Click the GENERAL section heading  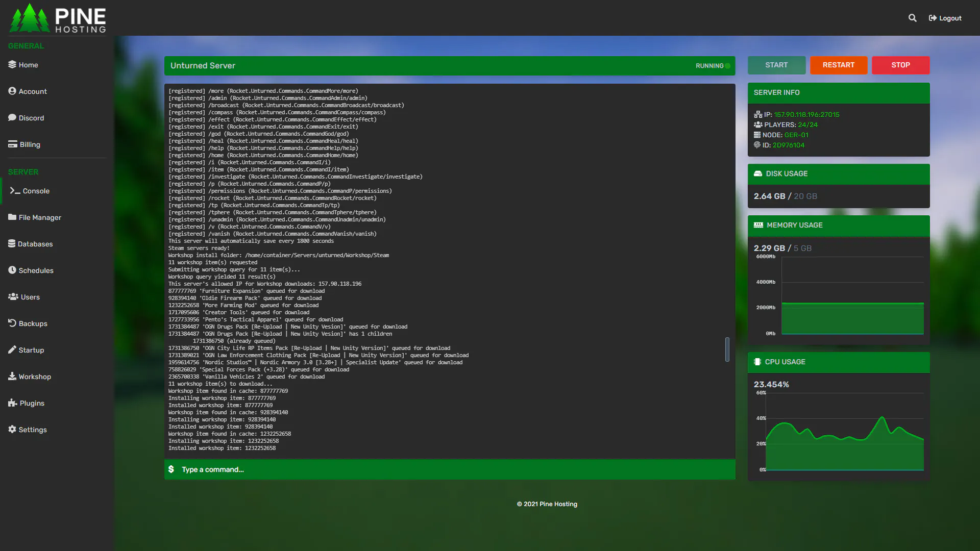click(26, 46)
